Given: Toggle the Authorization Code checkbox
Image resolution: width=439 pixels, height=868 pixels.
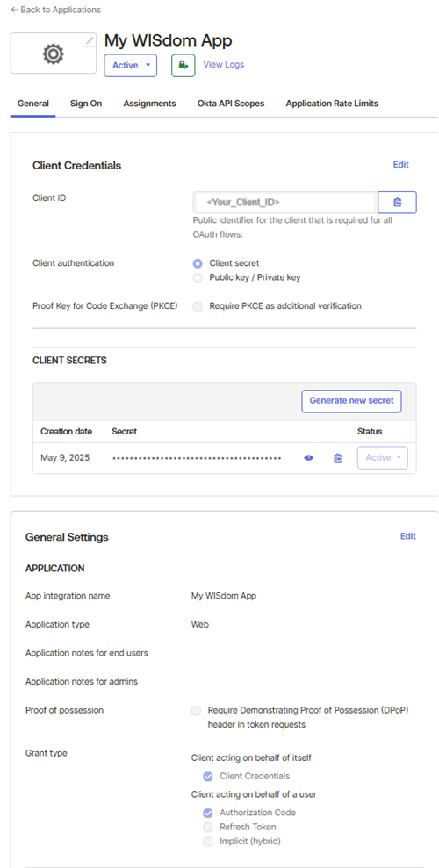Looking at the screenshot, I should coord(208,814).
